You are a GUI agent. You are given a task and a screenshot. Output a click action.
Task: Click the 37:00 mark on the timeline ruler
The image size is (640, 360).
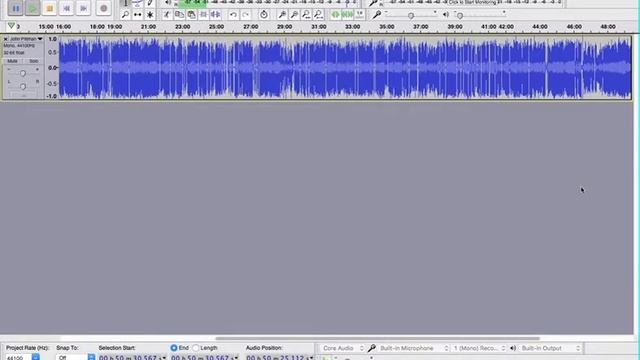pos(420,27)
